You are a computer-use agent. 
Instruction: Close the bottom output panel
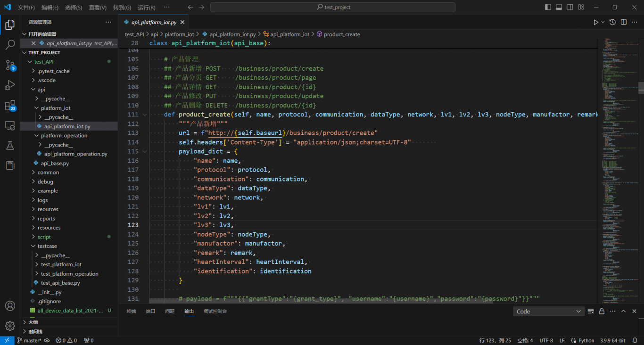tap(635, 311)
